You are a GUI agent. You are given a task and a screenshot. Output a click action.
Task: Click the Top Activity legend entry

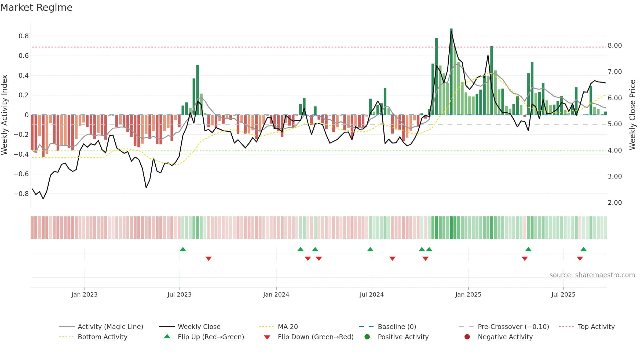click(587, 327)
